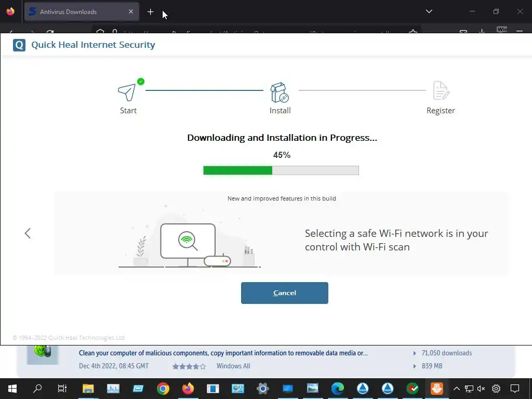Screen dimensions: 532x399
Task: Click the Install step box icon
Action: tap(279, 92)
